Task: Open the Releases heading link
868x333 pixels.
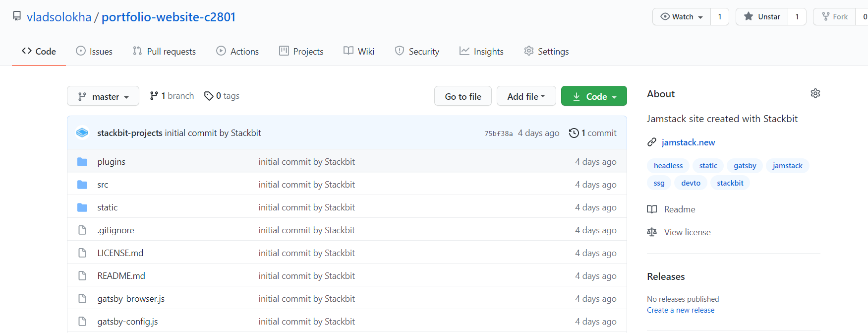Action: tap(666, 276)
